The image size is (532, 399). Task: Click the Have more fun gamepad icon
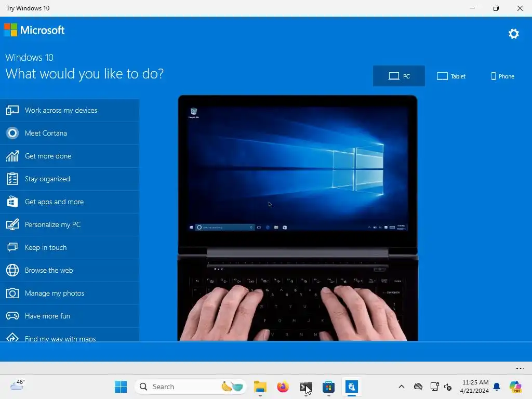12,316
